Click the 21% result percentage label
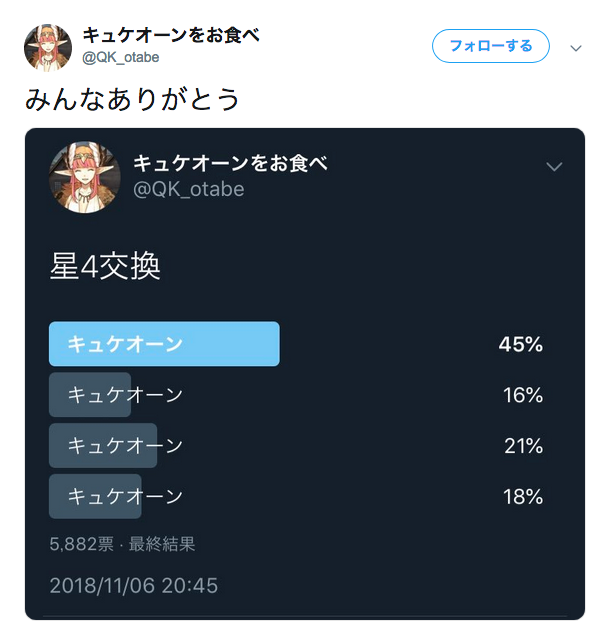Image resolution: width=612 pixels, height=630 pixels. pos(523,446)
